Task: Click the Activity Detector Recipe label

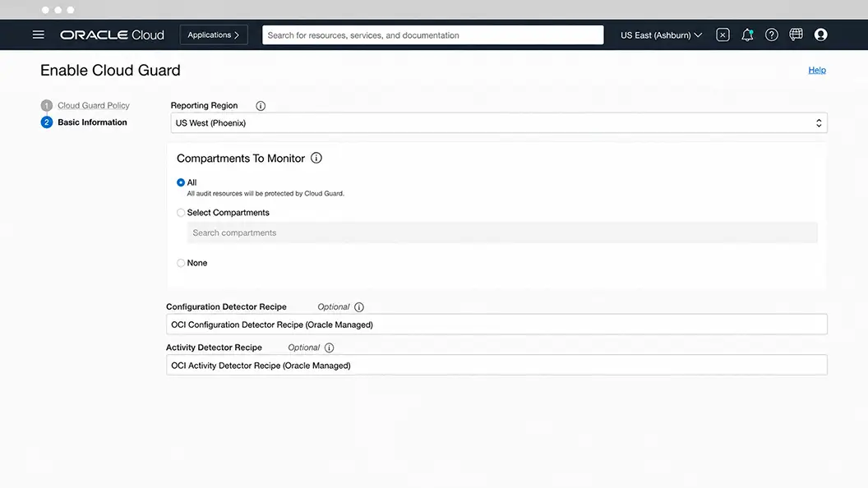Action: point(214,348)
